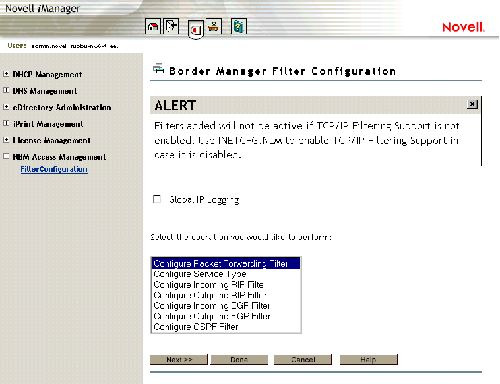
Task: Close the ALERT message box
Action: (472, 104)
